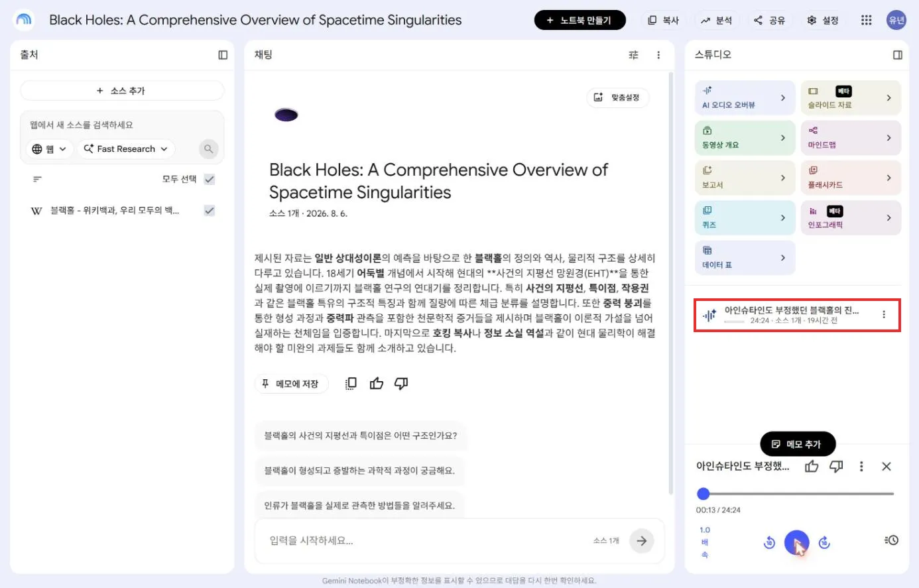Expand the 퀴즈 card
Image resolution: width=919 pixels, height=588 pixels.
click(745, 217)
